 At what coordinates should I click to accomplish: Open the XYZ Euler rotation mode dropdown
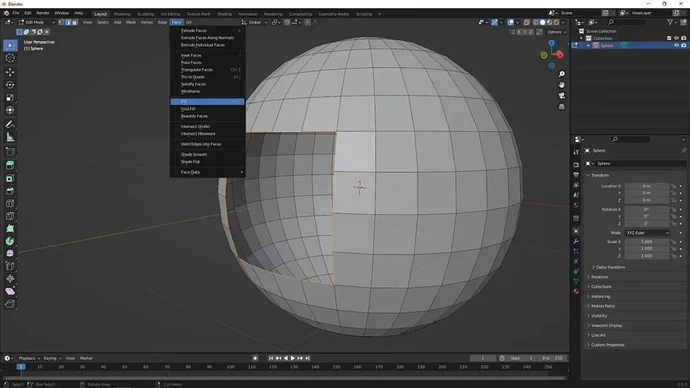(647, 233)
